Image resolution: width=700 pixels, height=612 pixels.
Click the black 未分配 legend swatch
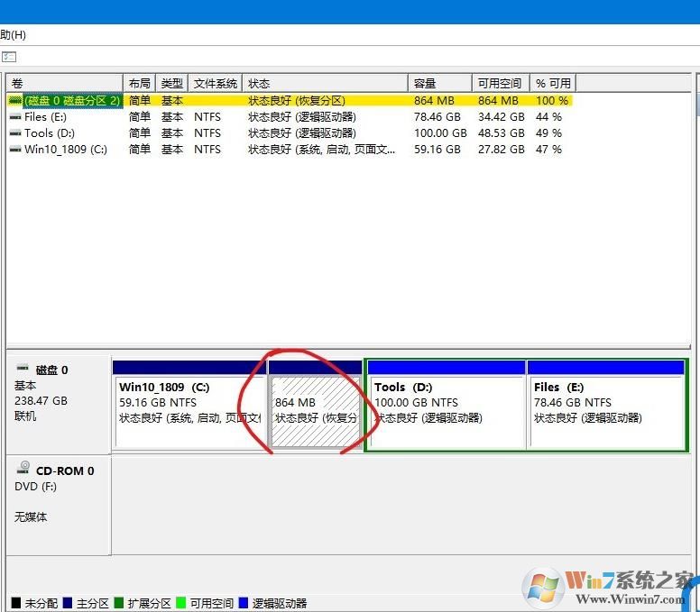[16, 603]
